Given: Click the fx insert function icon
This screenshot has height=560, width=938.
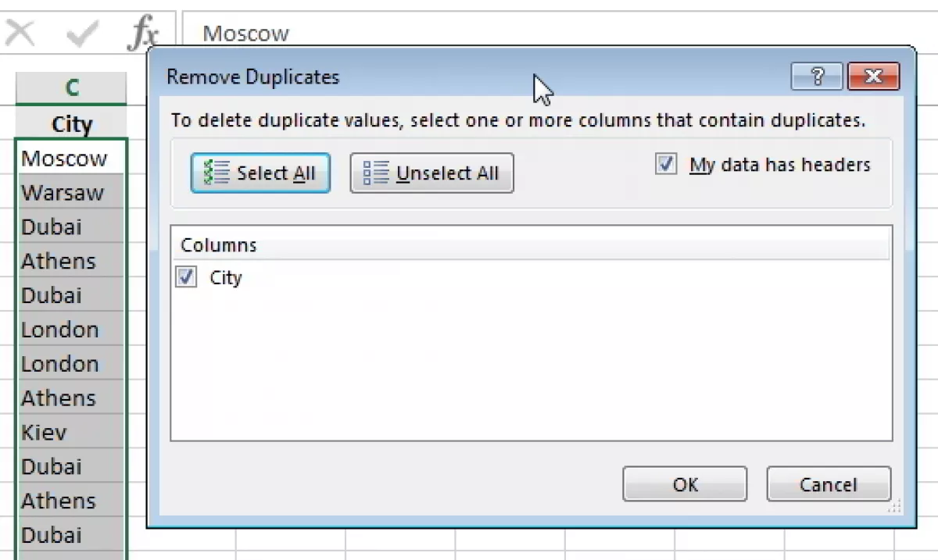Looking at the screenshot, I should pyautogui.click(x=144, y=34).
